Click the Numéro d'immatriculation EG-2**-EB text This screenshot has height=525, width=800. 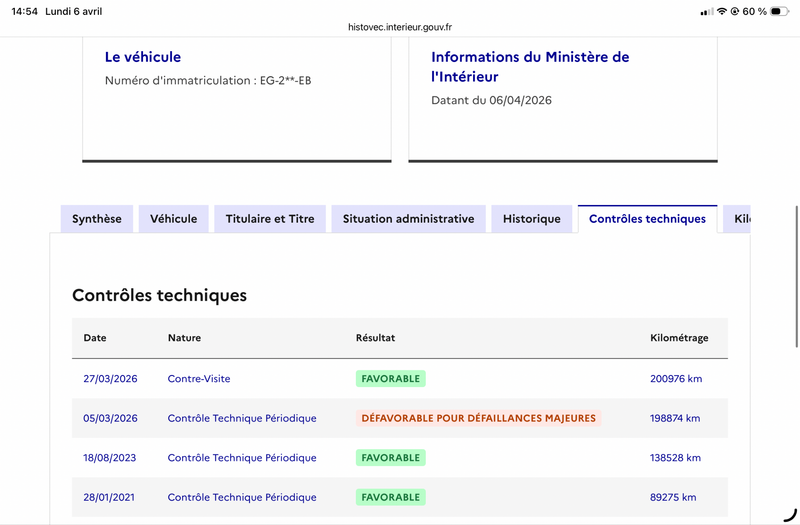[x=208, y=80]
